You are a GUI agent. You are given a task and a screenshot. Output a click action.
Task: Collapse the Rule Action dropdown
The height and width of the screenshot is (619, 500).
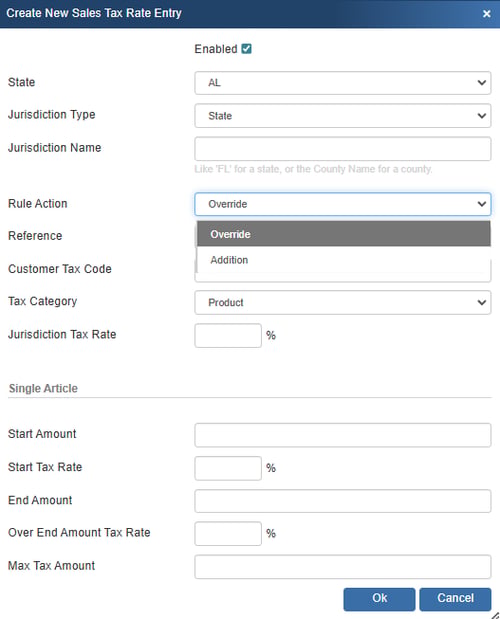click(343, 204)
